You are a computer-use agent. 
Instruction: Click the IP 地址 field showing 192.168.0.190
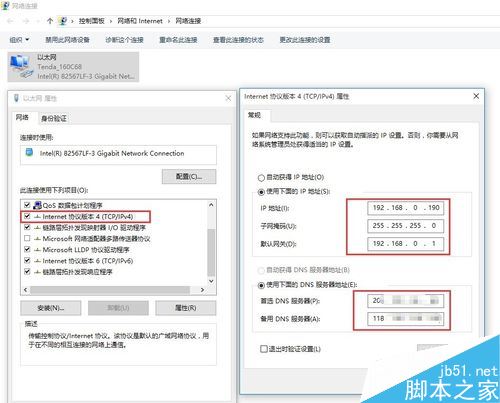click(406, 208)
